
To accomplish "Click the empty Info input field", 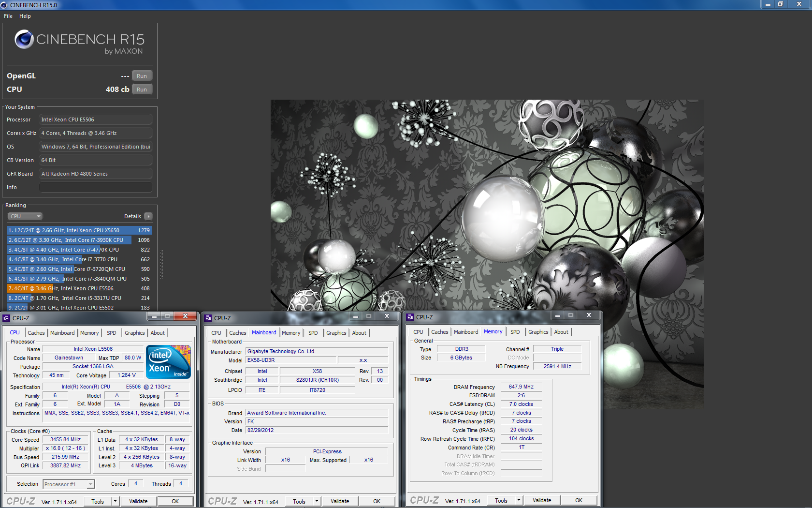I will [96, 187].
